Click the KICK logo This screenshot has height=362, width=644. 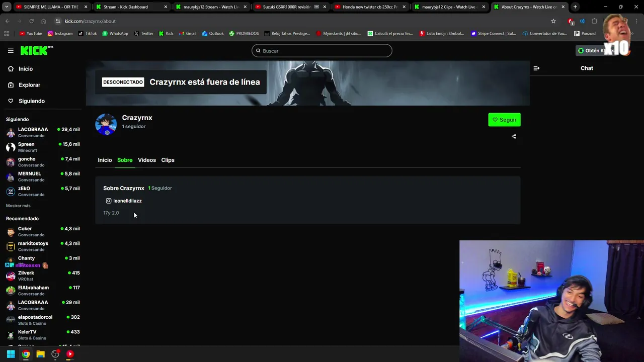pyautogui.click(x=36, y=51)
